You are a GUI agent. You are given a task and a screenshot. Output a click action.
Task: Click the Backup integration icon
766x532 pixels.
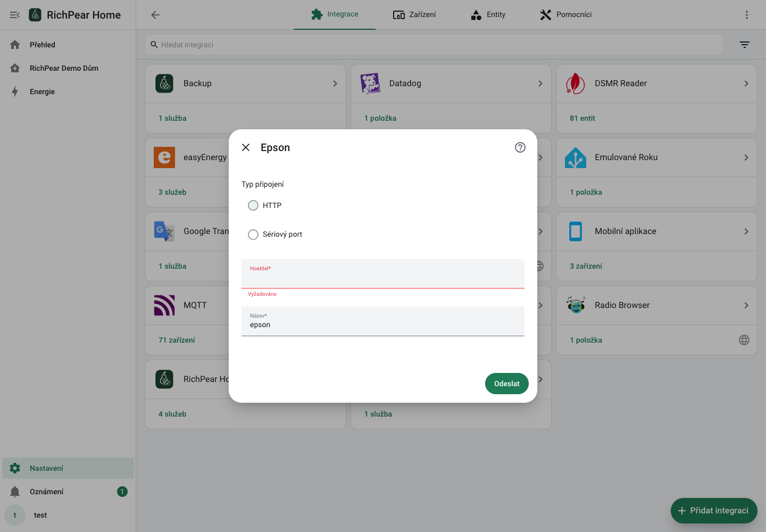pos(164,84)
